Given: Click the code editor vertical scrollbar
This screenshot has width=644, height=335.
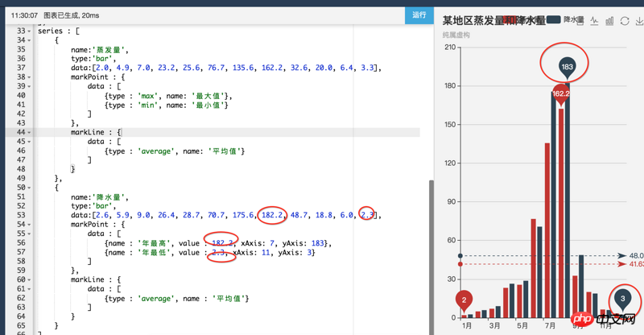Looking at the screenshot, I should tap(431, 257).
